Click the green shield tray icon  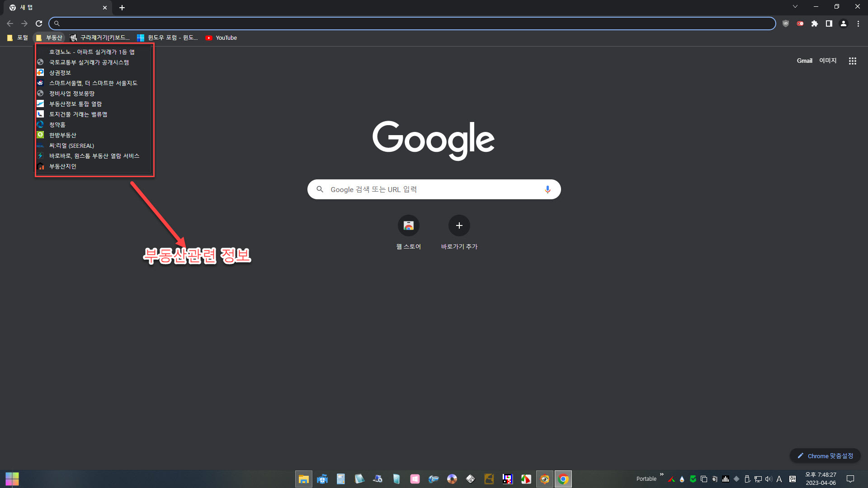pyautogui.click(x=693, y=479)
